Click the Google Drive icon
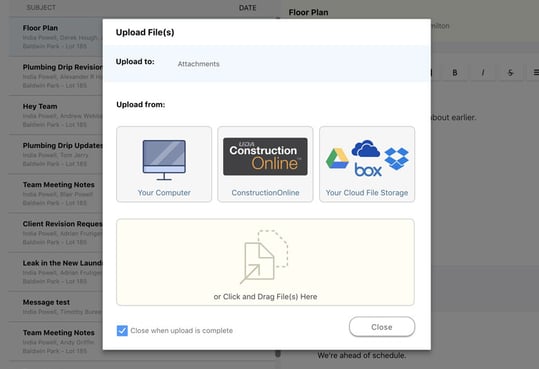 (x=337, y=159)
